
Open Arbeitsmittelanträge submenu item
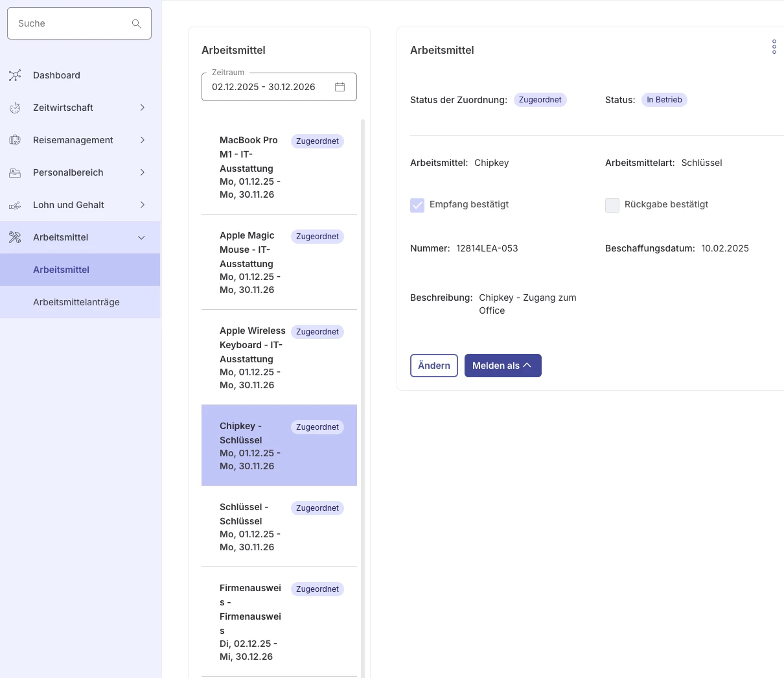[80, 302]
